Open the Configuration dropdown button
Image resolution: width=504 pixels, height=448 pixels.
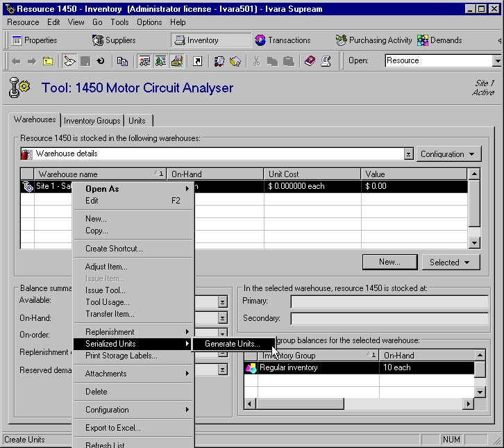coord(447,154)
